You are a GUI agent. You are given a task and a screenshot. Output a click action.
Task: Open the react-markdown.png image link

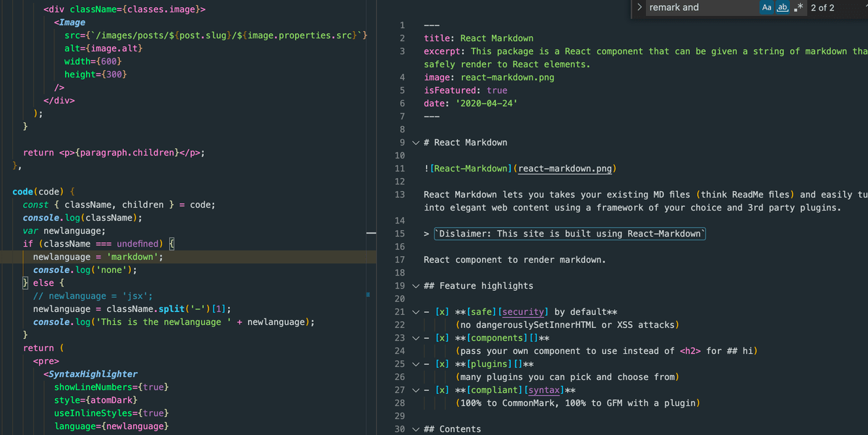[x=566, y=169]
